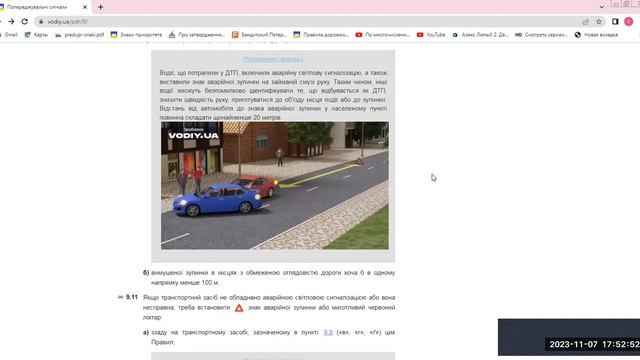Go forward in browser history

tap(11, 22)
